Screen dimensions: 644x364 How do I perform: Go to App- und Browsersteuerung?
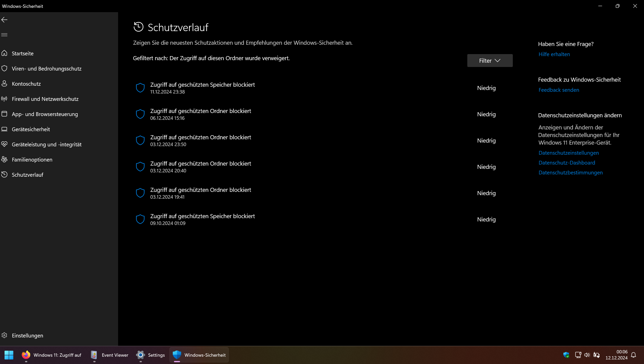click(45, 114)
